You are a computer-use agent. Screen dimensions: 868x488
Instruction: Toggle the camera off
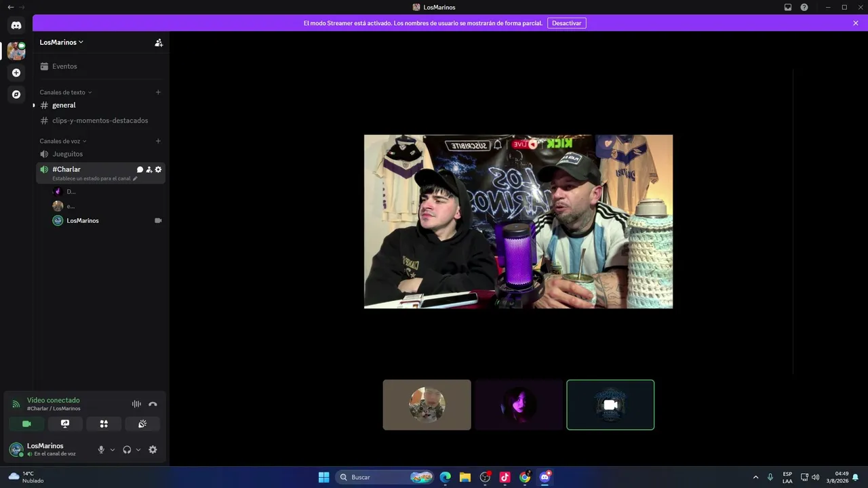click(26, 424)
